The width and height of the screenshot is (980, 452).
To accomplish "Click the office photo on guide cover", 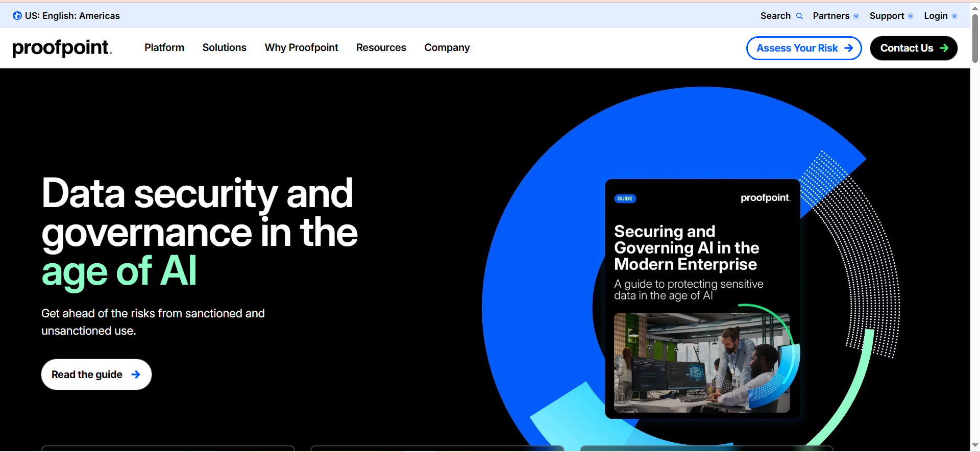I will click(x=702, y=363).
